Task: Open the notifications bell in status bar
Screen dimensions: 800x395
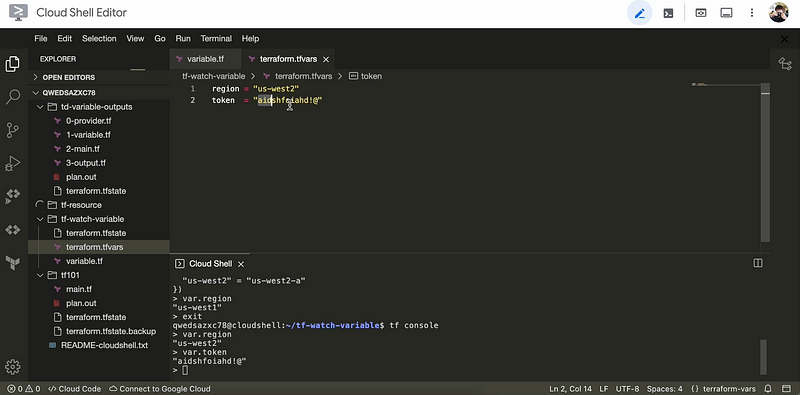Action: tap(768, 389)
